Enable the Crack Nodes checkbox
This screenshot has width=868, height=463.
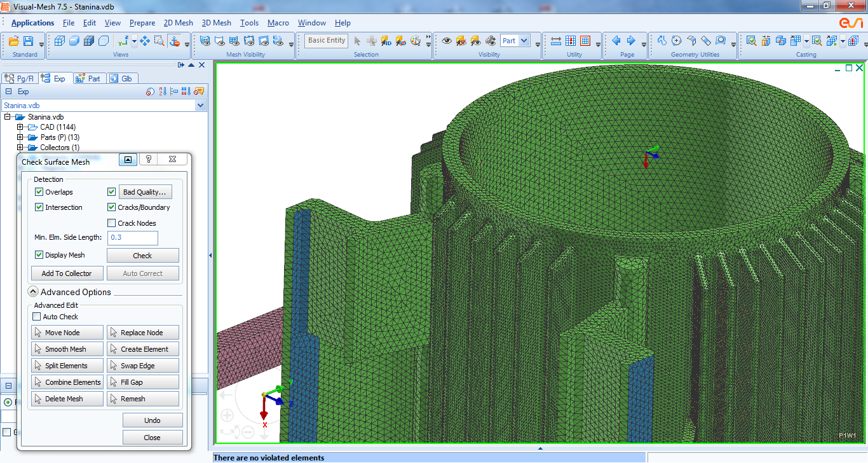[112, 223]
